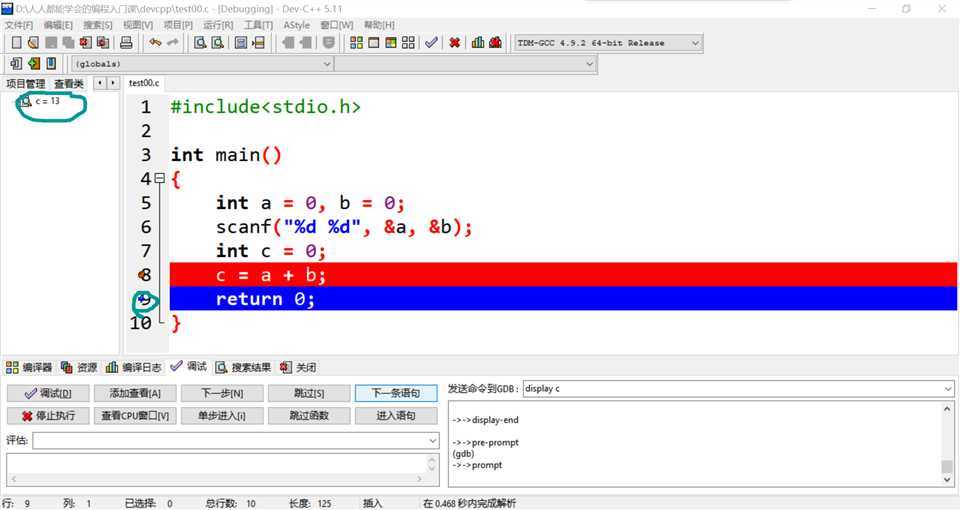Image resolution: width=960 pixels, height=510 pixels.
Task: Open the 搜索[S] menu
Action: pos(98,25)
